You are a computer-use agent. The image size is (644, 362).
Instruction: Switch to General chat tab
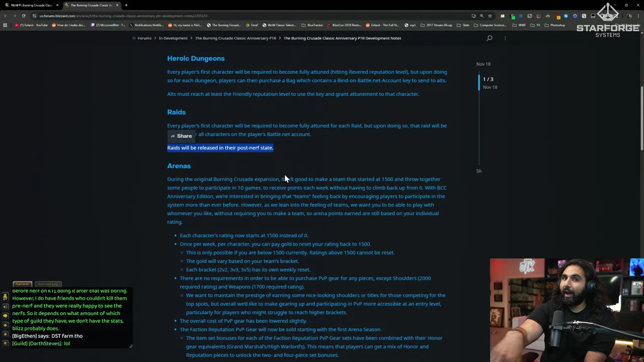tap(22, 284)
